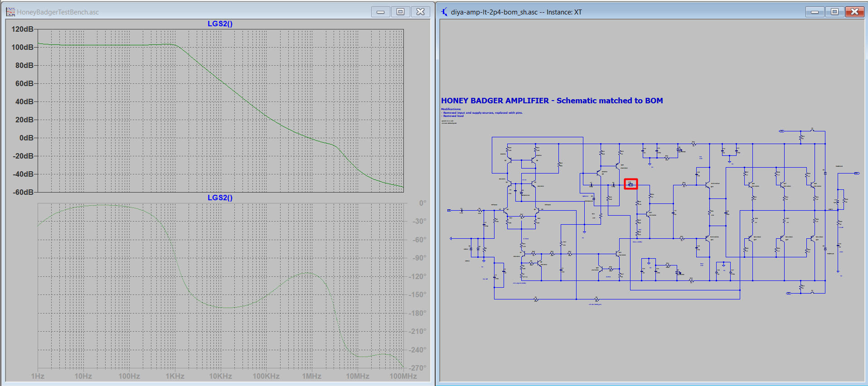
Task: Select LGS2() trace label on phase pane
Action: 220,198
